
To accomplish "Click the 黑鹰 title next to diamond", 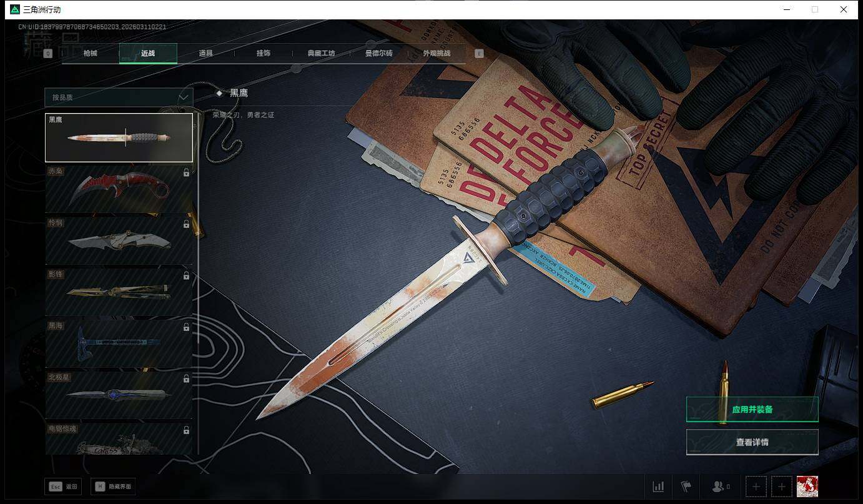I will click(x=239, y=93).
